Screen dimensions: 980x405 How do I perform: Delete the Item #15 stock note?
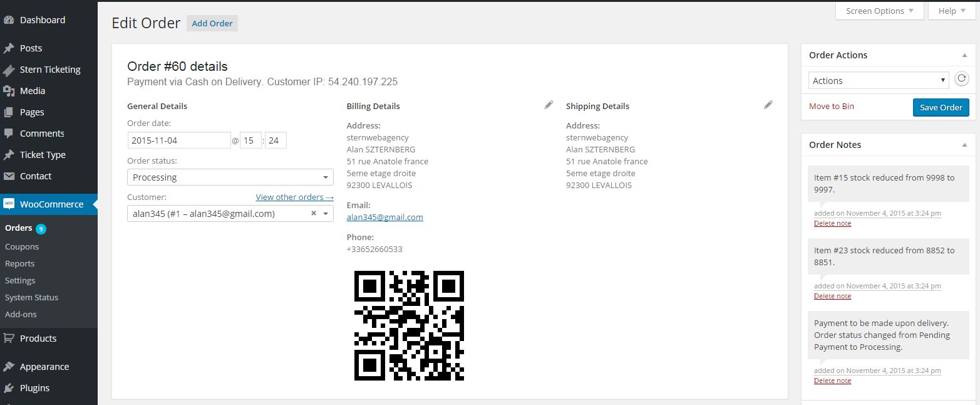pos(832,223)
